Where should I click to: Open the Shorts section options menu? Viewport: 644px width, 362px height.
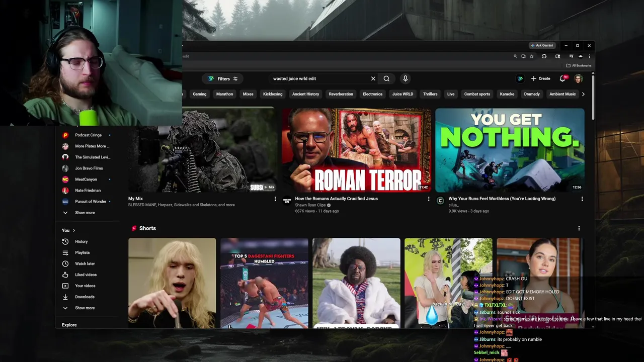(579, 228)
